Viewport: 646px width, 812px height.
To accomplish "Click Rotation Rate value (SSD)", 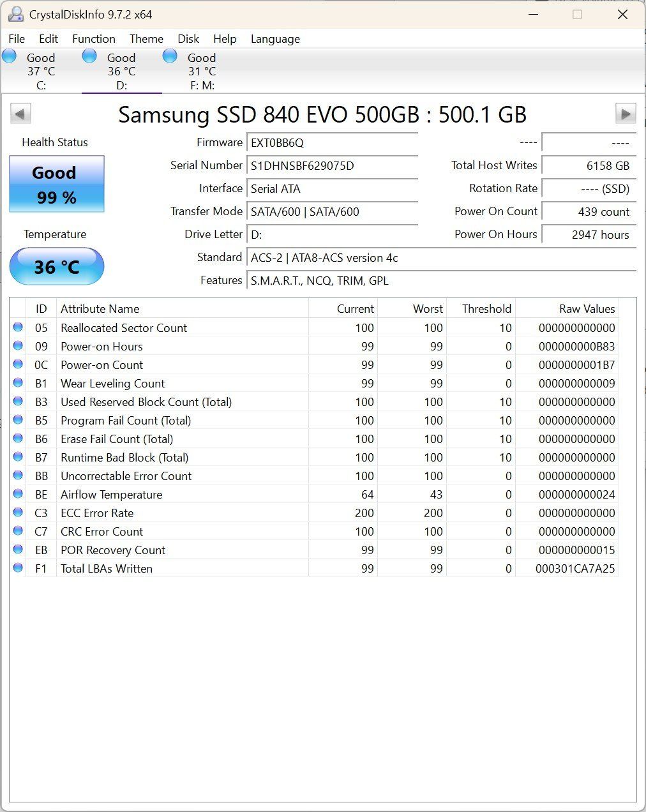I will pos(589,189).
